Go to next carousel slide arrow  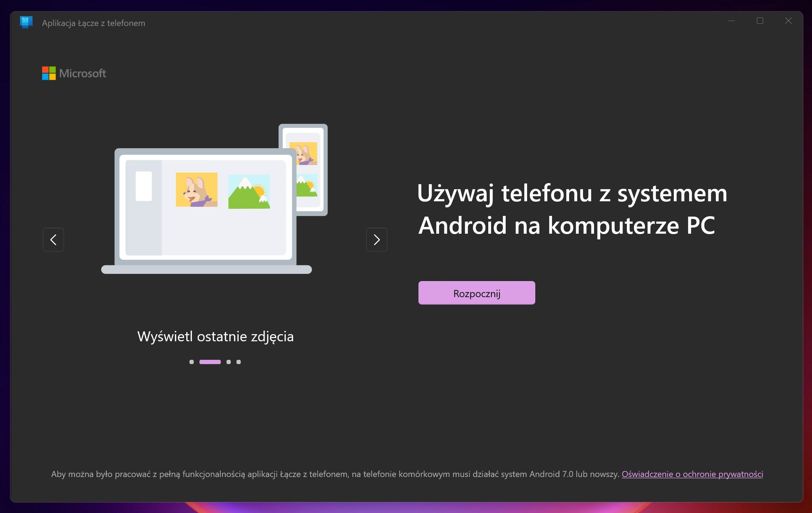pos(377,240)
